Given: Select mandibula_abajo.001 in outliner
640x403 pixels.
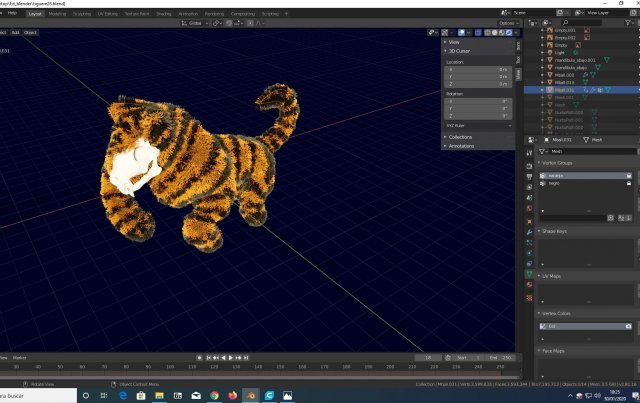Looking at the screenshot, I should (575, 60).
